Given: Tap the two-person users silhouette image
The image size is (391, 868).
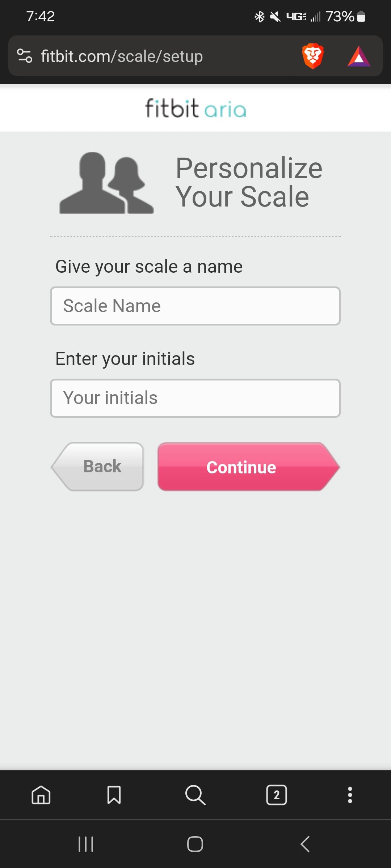Looking at the screenshot, I should [x=106, y=183].
